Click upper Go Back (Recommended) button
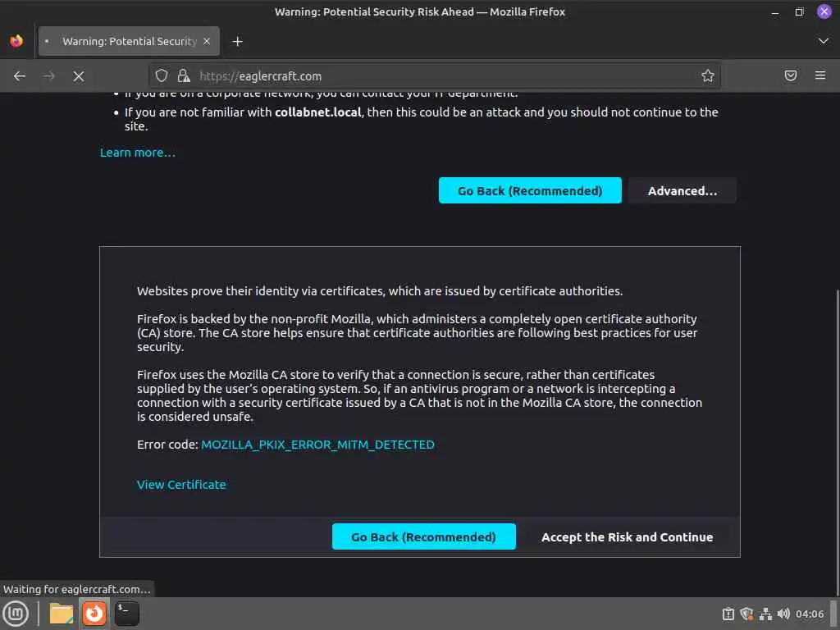 click(530, 190)
